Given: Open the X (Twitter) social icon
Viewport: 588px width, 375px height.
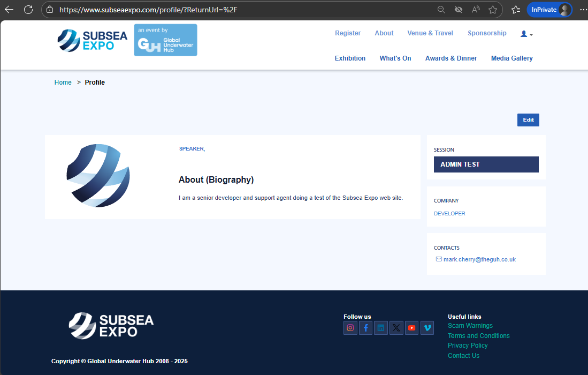Looking at the screenshot, I should tap(396, 328).
